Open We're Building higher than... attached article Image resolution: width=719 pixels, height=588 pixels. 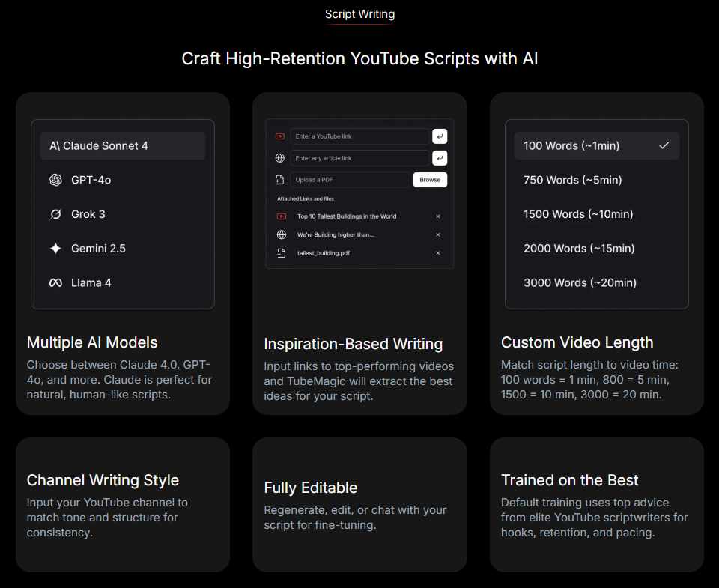(336, 235)
